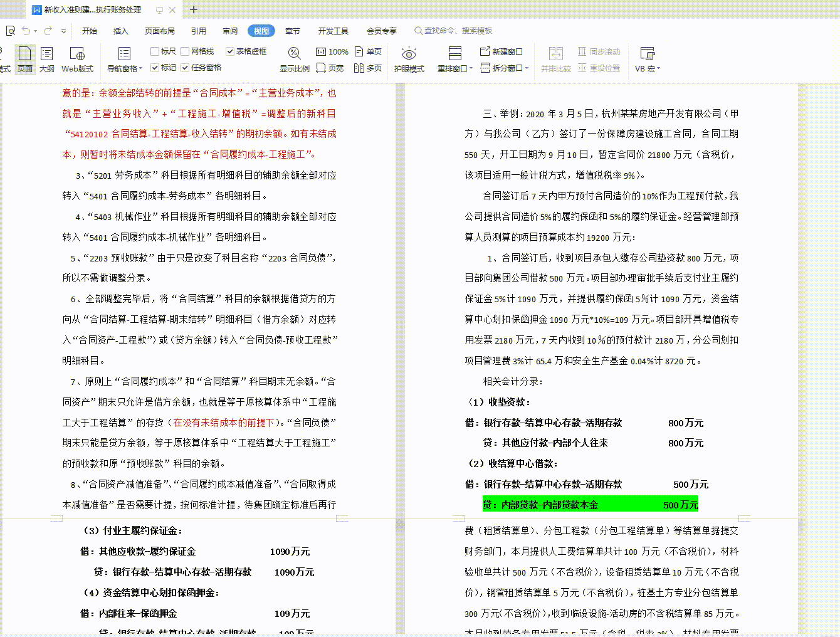Click 拆分窗口 to split the window
The image size is (840, 637).
[501, 68]
